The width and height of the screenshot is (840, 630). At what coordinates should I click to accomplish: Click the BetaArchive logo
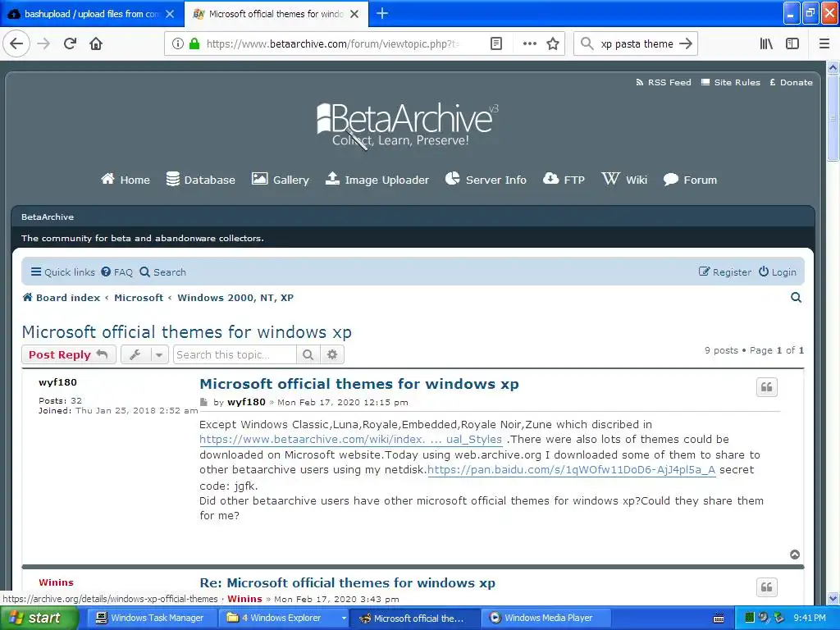[407, 125]
